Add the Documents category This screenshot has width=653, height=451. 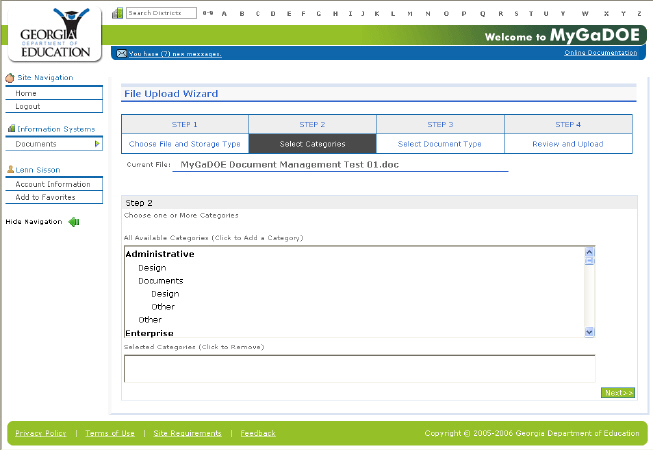pos(161,281)
